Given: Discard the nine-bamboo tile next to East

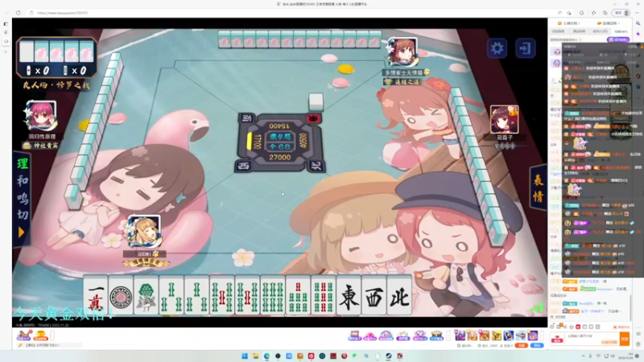Looking at the screenshot, I should (x=324, y=295).
